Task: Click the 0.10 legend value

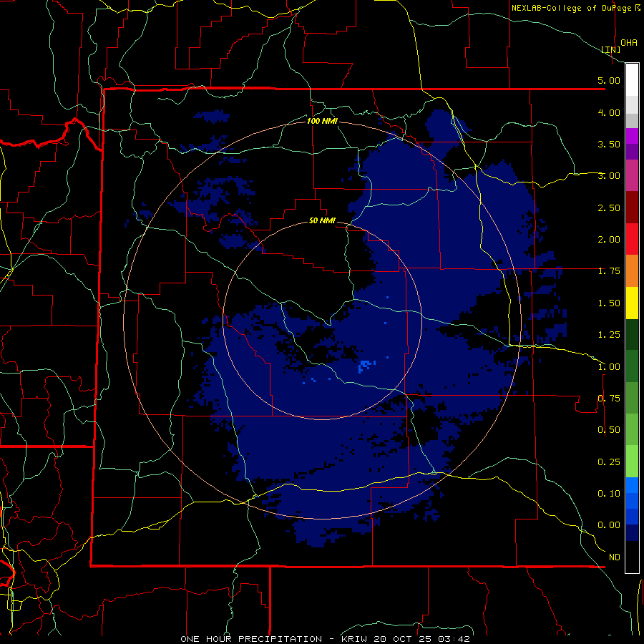Action: [609, 494]
